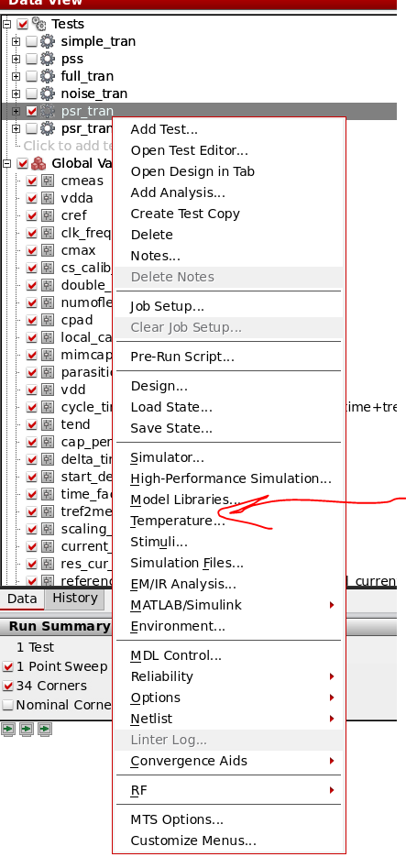
Task: Click the 'Click to add test' placeholder
Action: [x=68, y=146]
